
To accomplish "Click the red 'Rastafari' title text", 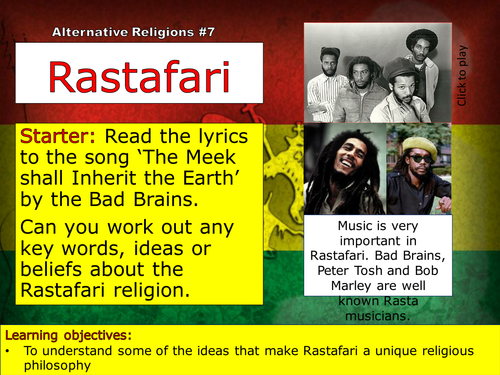I will pyautogui.click(x=139, y=76).
